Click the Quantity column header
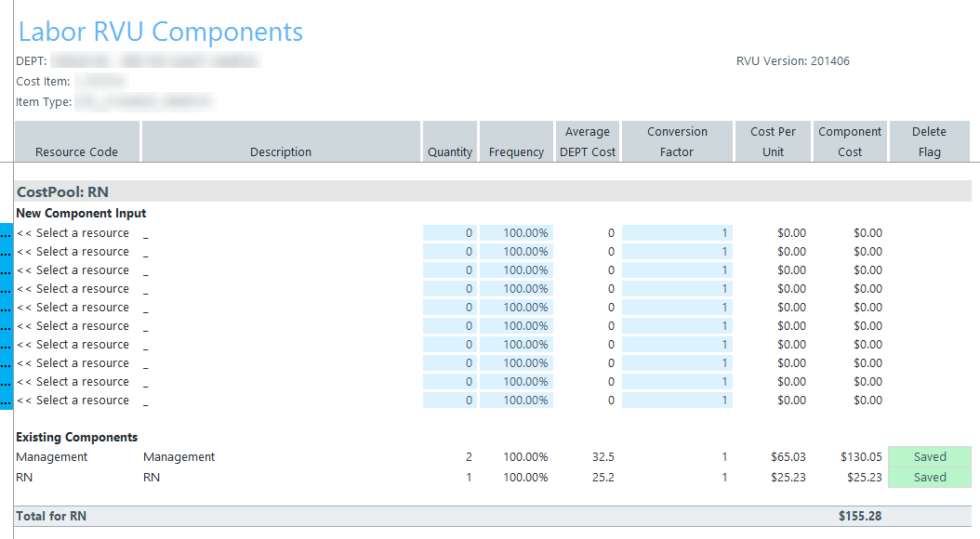980x539 pixels. coord(450,142)
